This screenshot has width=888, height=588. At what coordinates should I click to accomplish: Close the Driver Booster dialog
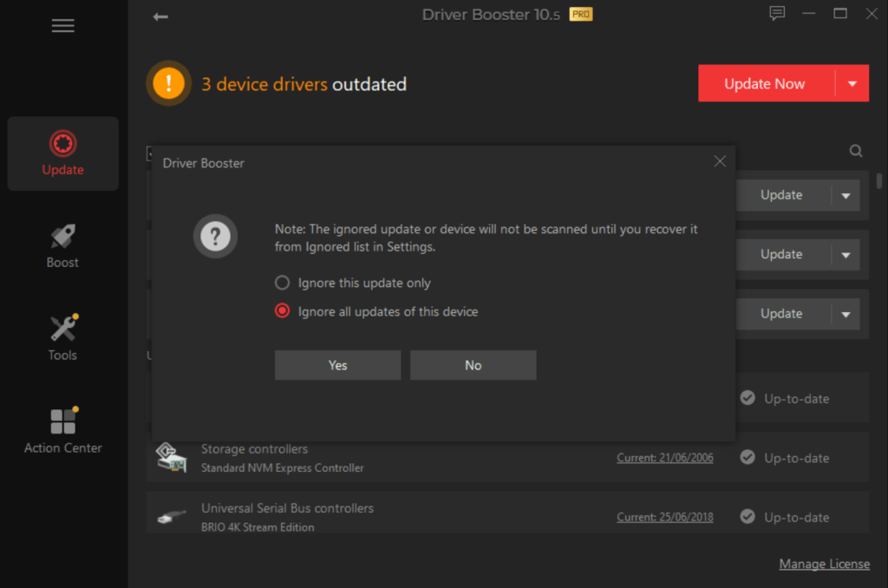coord(720,161)
